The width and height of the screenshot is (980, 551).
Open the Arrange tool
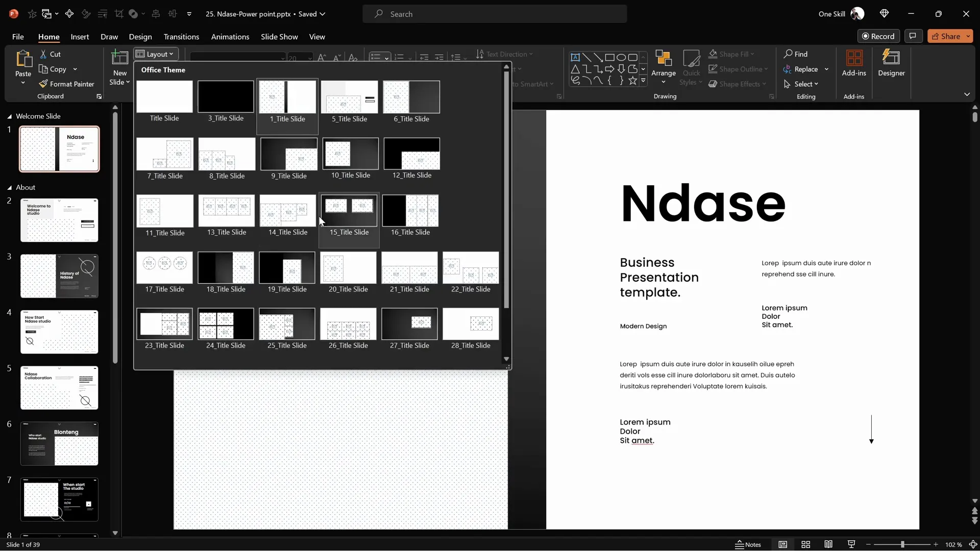[664, 67]
